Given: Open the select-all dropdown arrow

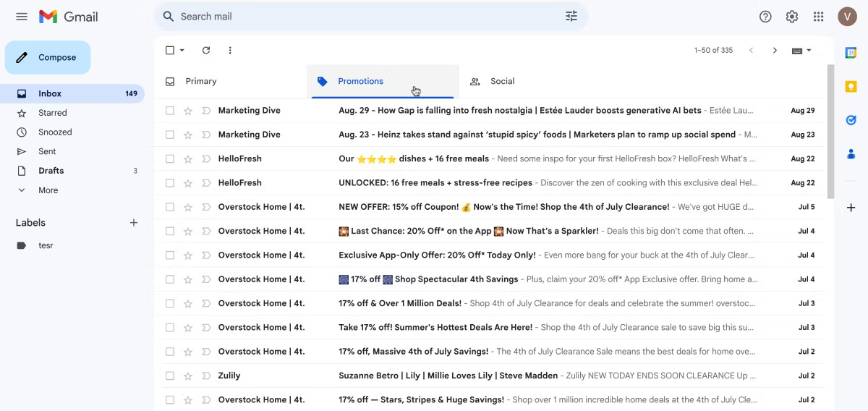Looking at the screenshot, I should pos(182,51).
